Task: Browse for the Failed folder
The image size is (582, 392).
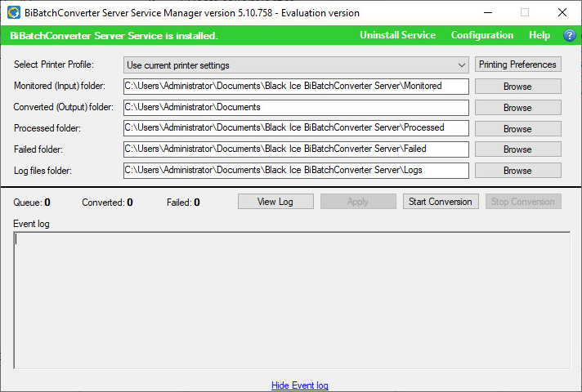Action: point(517,149)
